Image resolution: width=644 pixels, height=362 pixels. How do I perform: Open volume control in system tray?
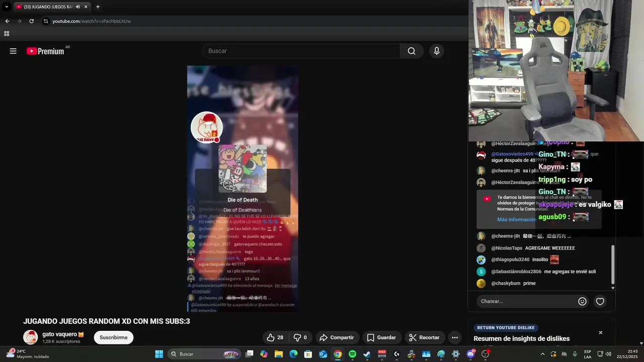[x=608, y=354]
